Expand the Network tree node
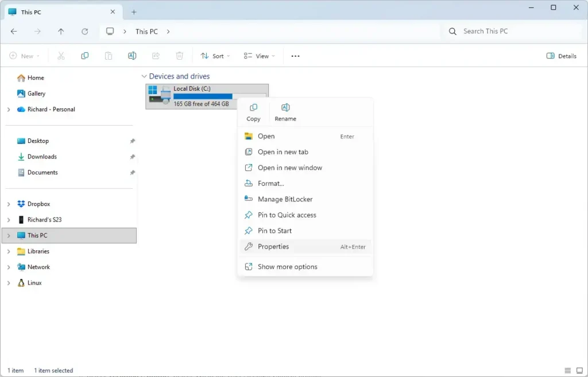588x377 pixels. point(9,267)
